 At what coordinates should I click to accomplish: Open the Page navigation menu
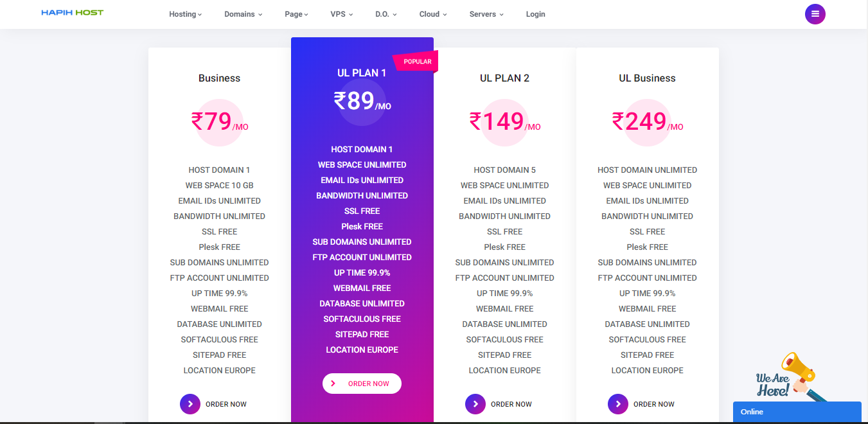[296, 14]
